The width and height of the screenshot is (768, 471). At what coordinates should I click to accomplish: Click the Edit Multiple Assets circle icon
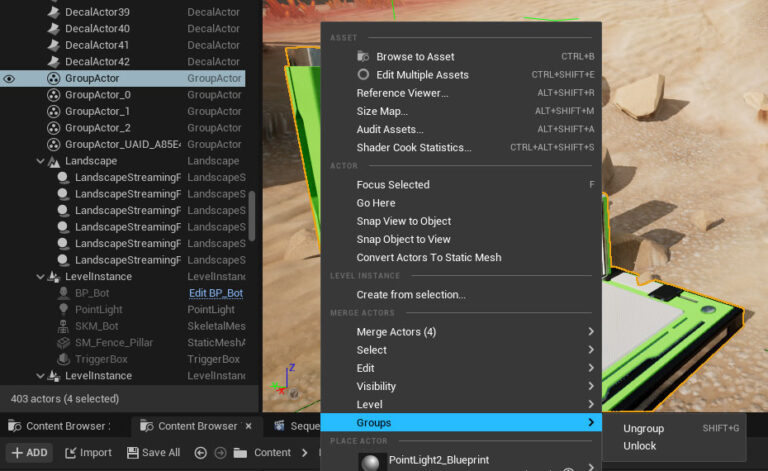364,75
